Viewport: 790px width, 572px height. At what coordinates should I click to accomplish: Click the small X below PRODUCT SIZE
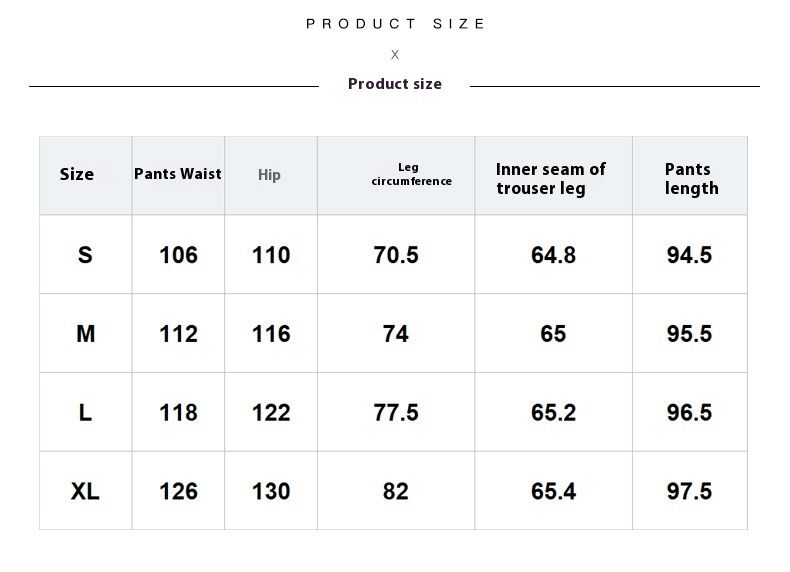coord(395,55)
